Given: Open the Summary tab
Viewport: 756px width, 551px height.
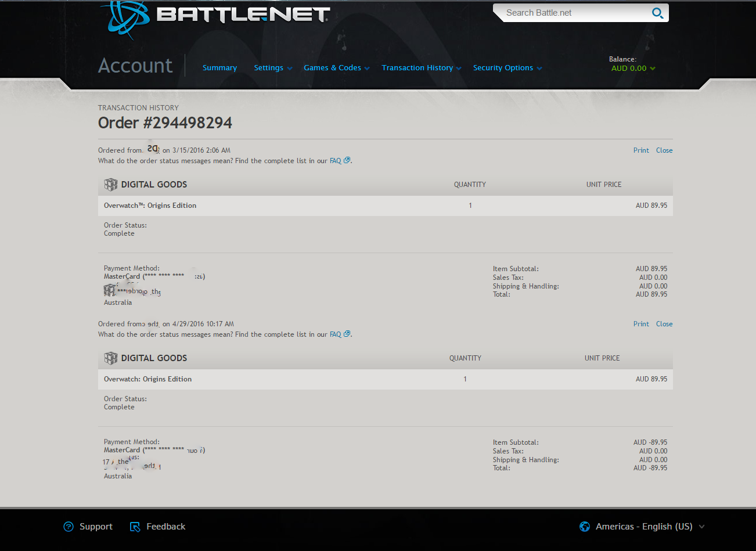Looking at the screenshot, I should tap(219, 68).
